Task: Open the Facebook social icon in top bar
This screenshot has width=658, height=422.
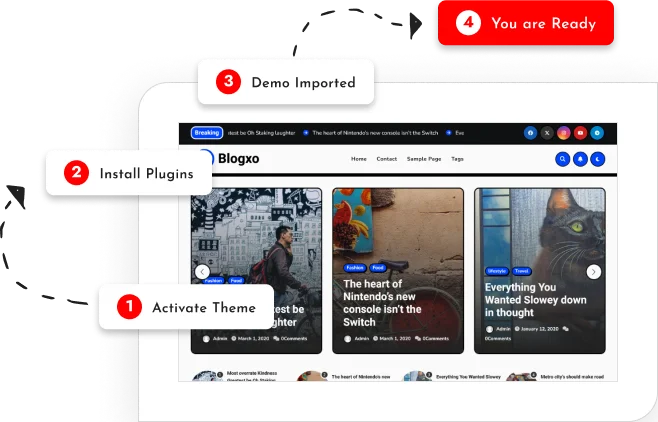Action: point(530,133)
